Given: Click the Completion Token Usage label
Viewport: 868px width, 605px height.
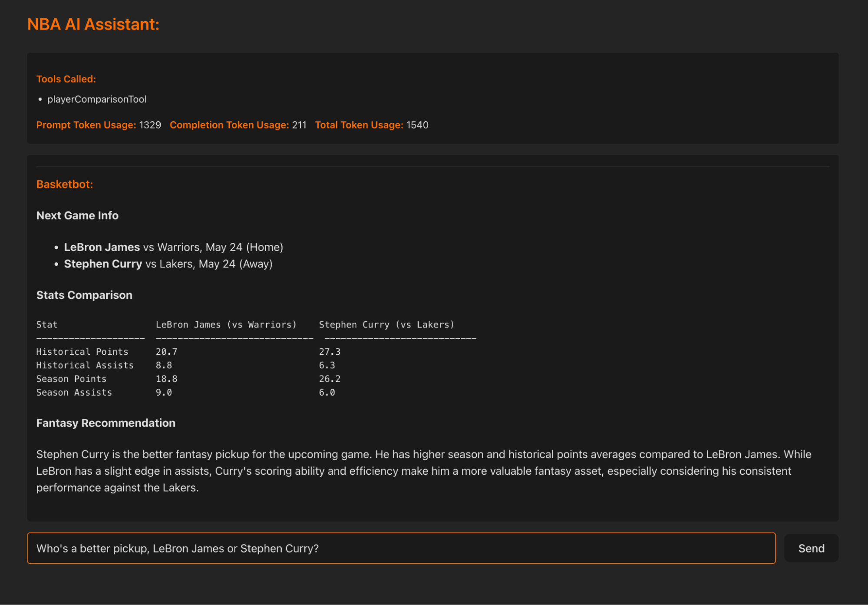Looking at the screenshot, I should click(x=229, y=125).
